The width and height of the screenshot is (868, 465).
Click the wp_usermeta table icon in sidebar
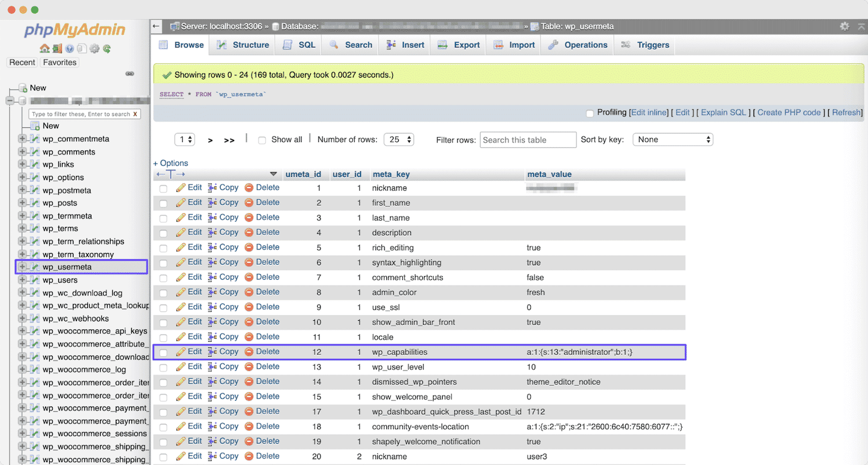click(35, 267)
